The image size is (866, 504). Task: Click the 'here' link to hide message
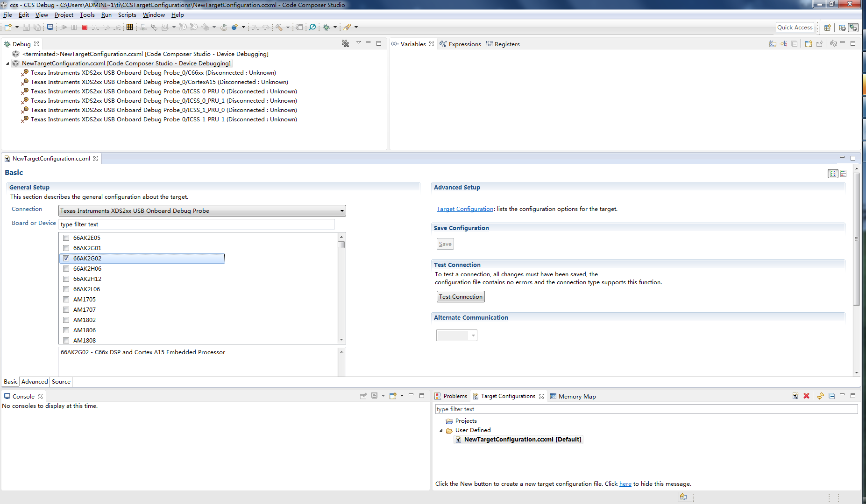(x=625, y=484)
